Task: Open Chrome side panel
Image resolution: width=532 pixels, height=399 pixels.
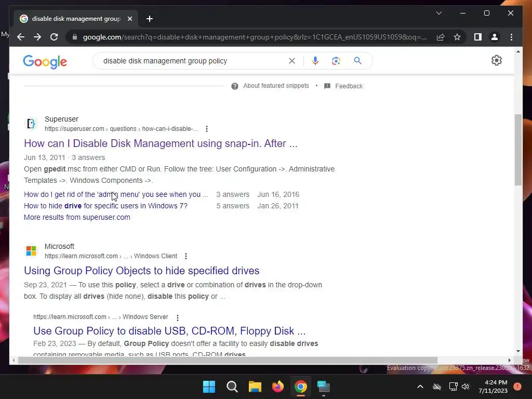Action: coord(478,37)
